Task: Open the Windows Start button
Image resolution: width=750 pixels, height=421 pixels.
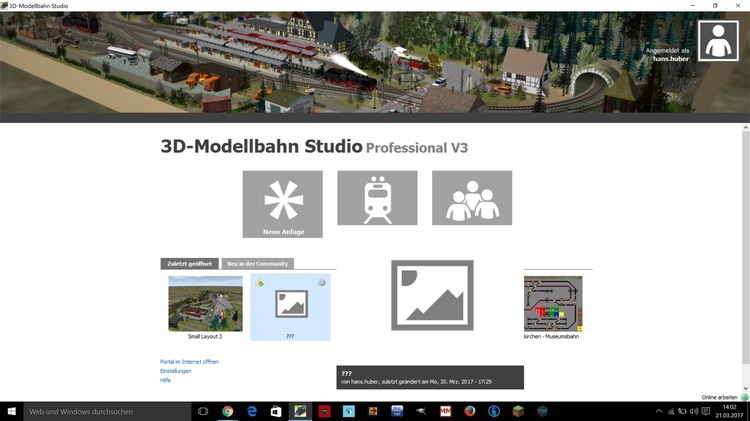Action: coord(12,411)
